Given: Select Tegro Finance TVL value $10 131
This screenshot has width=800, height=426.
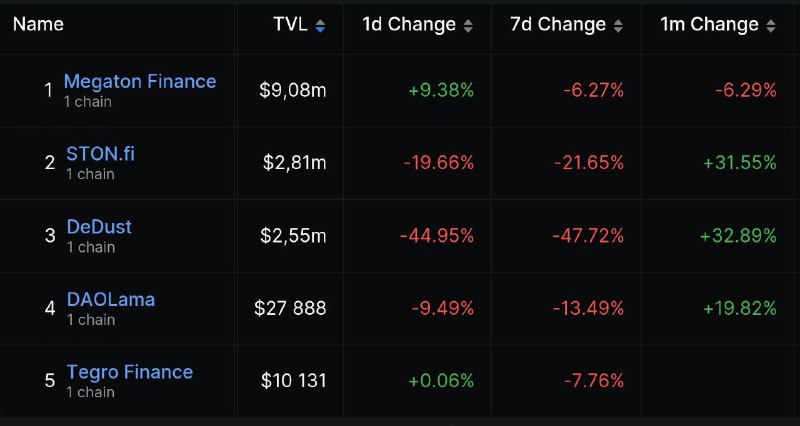Looking at the screenshot, I should 293,381.
